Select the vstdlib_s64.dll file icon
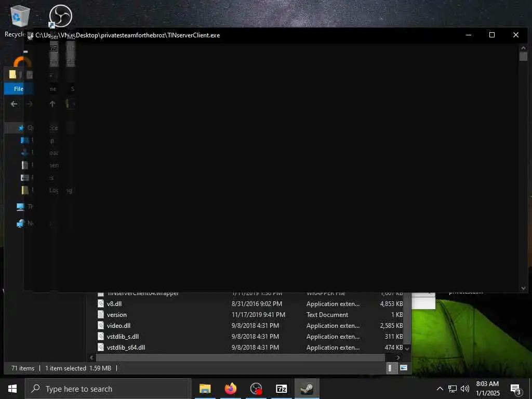 101,347
